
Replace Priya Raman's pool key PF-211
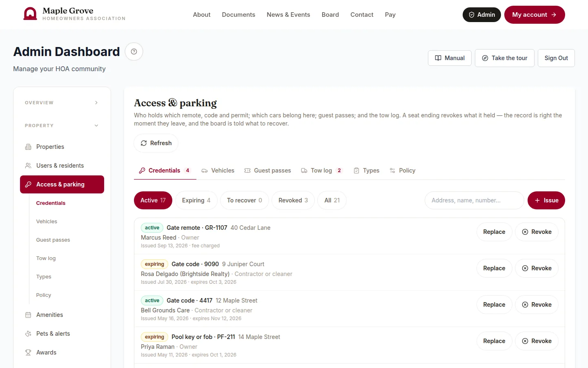[494, 341]
